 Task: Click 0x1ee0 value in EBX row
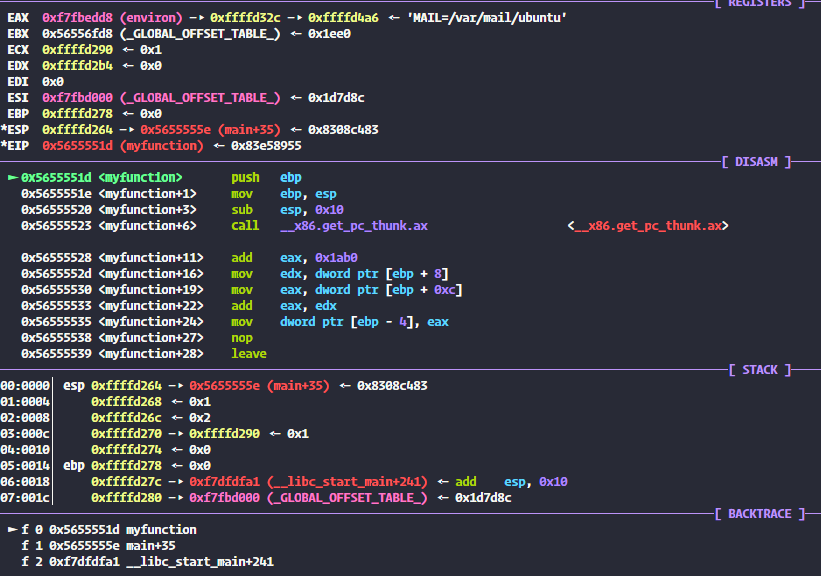tap(329, 34)
